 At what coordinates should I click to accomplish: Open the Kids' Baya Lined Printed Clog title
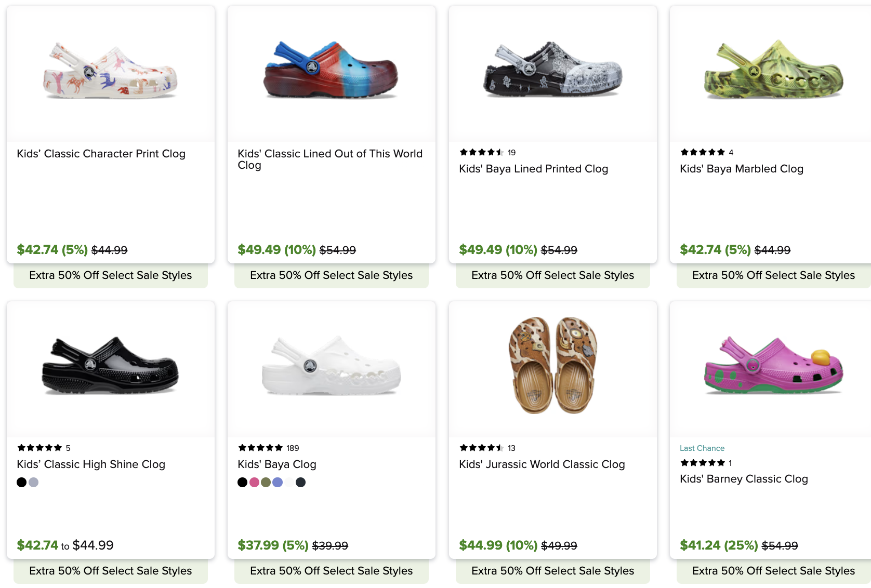[x=533, y=169]
